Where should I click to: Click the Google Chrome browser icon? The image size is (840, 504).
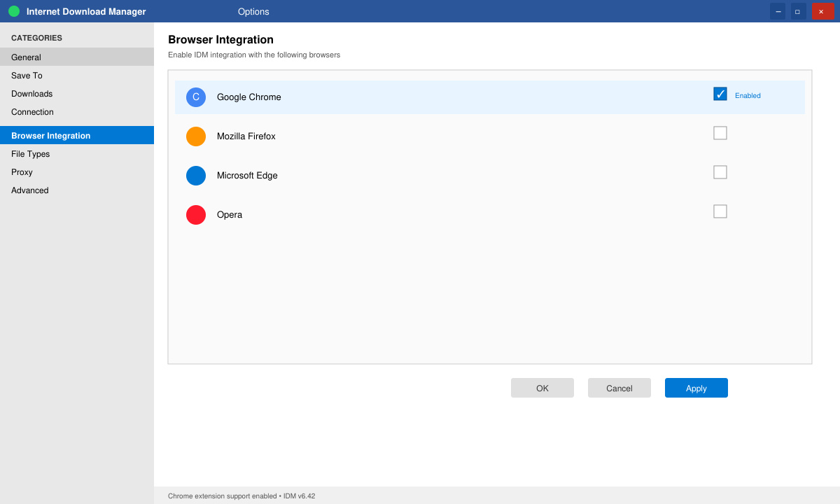point(196,97)
